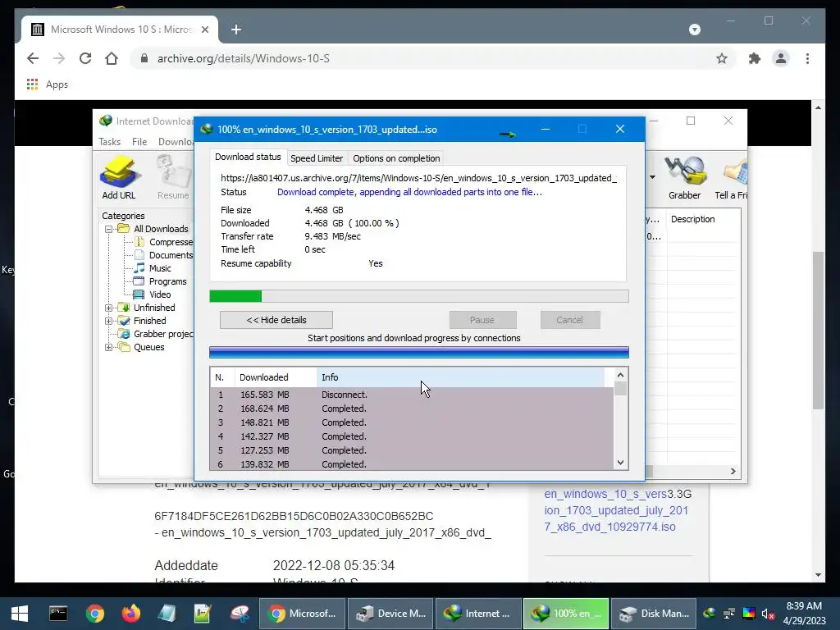The width and height of the screenshot is (840, 630).
Task: Click the network tray icon
Action: tap(728, 614)
